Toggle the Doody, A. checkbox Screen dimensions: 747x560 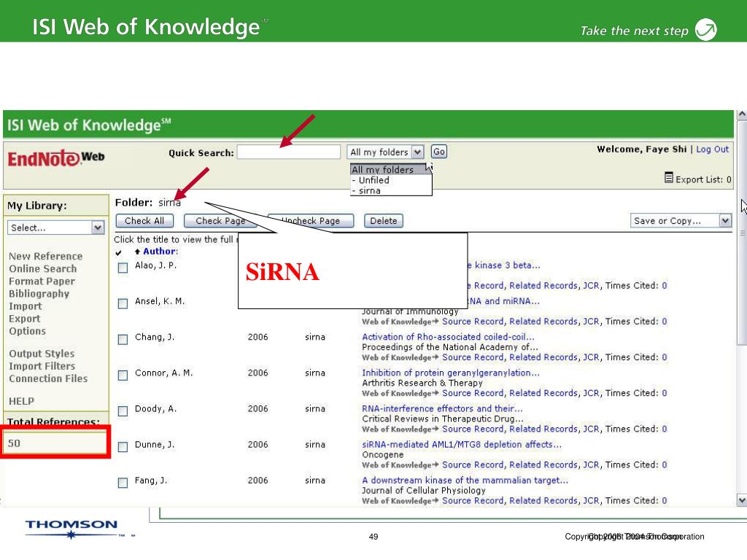coord(123,411)
